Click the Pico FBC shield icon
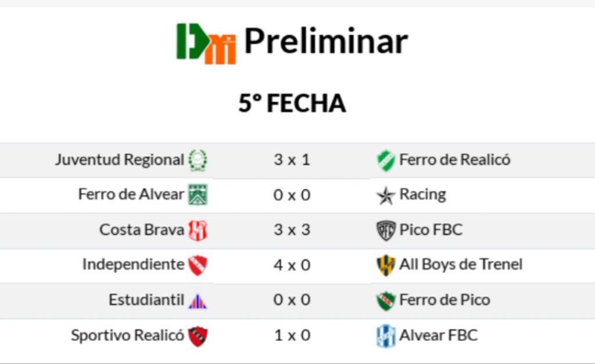Image resolution: width=595 pixels, height=364 pixels. pos(385,230)
